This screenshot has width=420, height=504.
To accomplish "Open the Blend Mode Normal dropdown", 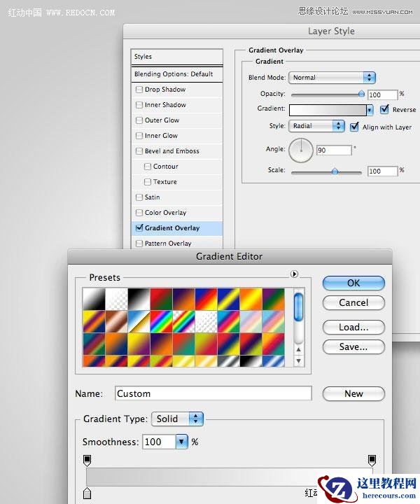I will 332,78.
